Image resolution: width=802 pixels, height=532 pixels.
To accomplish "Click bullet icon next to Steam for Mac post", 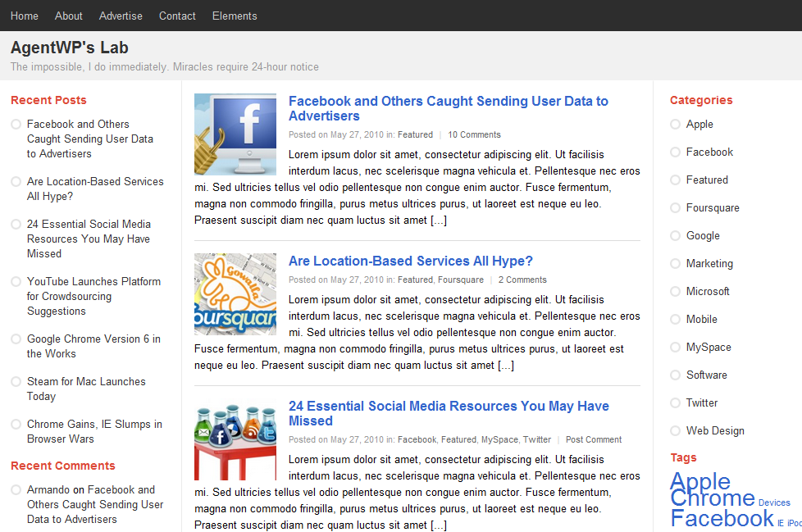I will (16, 382).
